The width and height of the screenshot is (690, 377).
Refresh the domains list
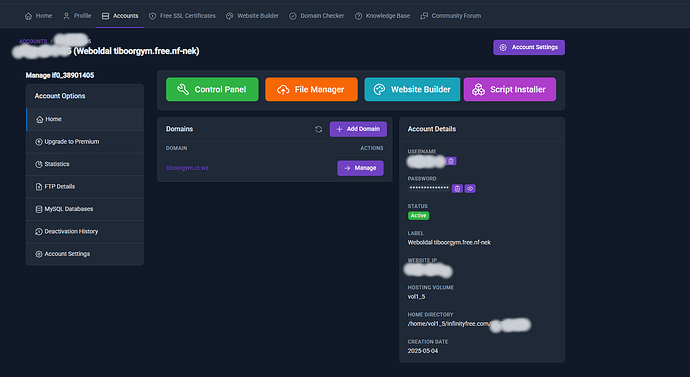pos(319,129)
